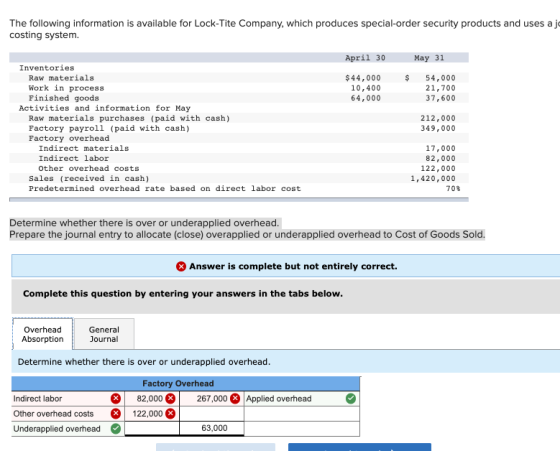
Task: Click the 'Raw materials' inventory row label
Action: pos(61,78)
